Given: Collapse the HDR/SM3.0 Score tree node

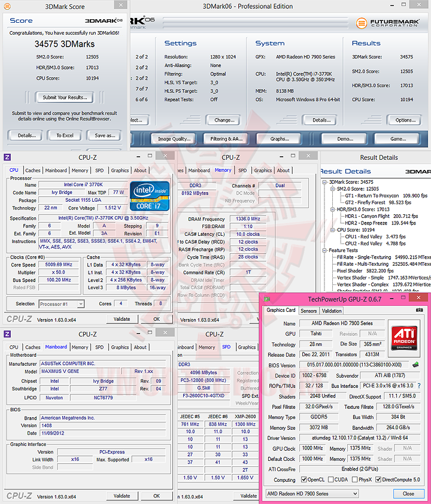Looking at the screenshot, I should [x=332, y=210].
